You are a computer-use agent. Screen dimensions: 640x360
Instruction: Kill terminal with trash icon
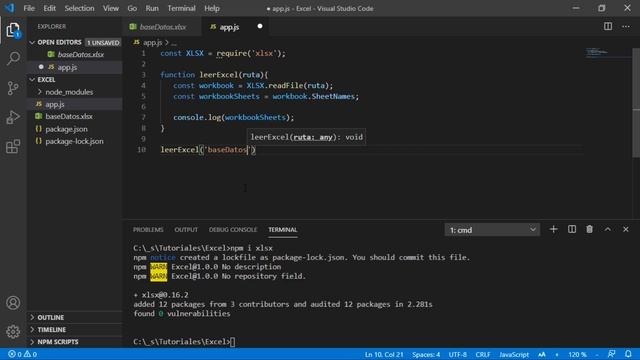[589, 229]
